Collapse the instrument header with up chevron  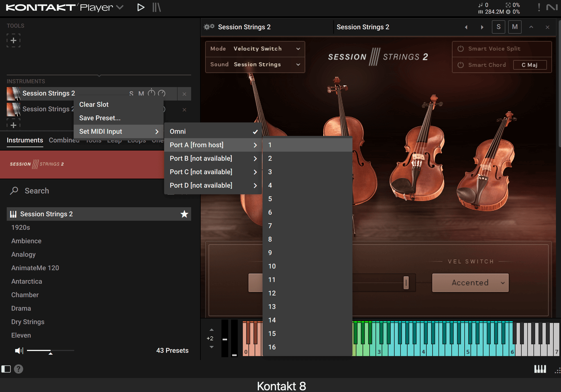531,27
